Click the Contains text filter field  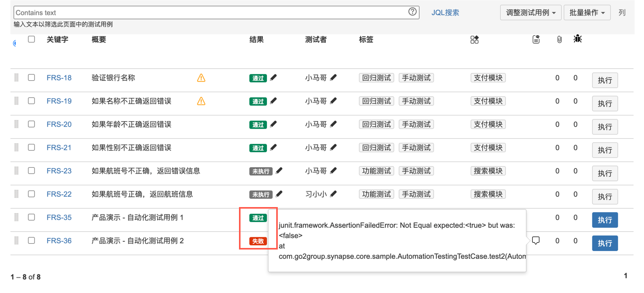point(209,12)
